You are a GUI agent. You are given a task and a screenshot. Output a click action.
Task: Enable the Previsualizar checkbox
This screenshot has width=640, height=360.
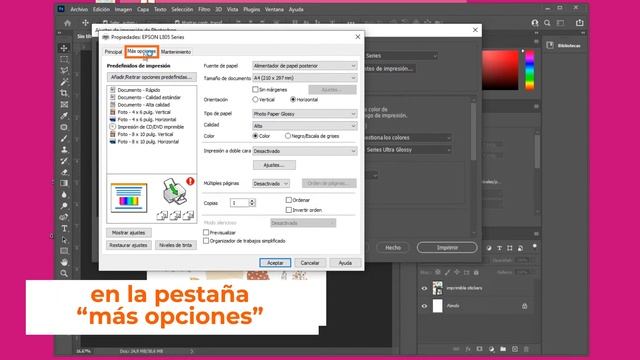pos(206,232)
